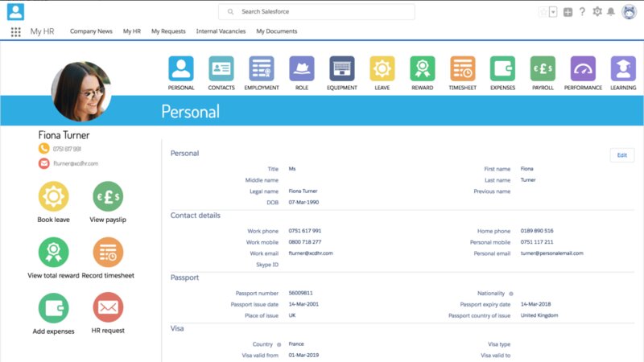Open the Internal Vacancies tab
644x362 pixels.
[x=221, y=31]
